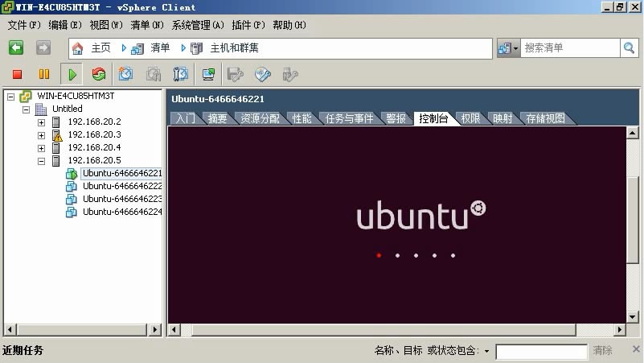Screen dimensions: 644x363
Task: Power on VM with green play button
Action: (72, 74)
